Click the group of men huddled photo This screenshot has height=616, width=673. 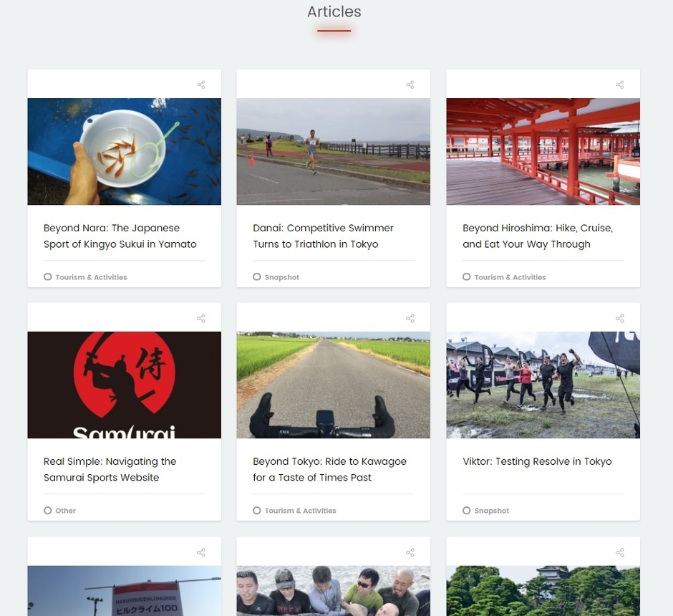[x=334, y=591]
